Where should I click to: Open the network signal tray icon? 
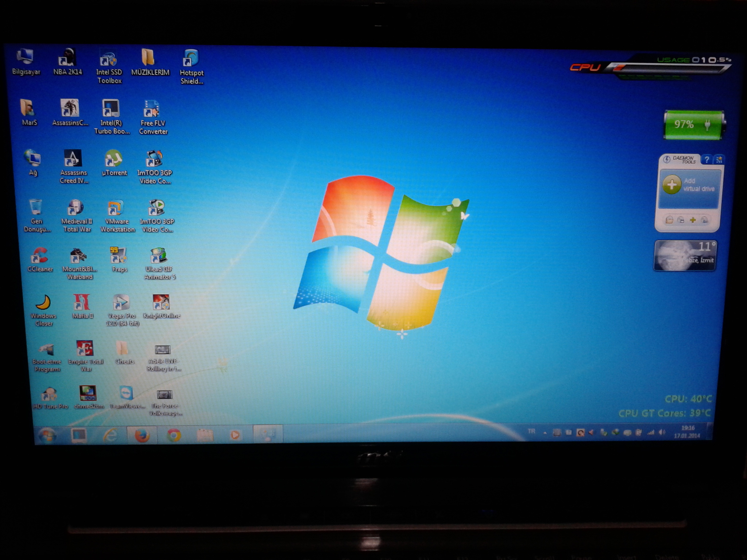pyautogui.click(x=651, y=432)
